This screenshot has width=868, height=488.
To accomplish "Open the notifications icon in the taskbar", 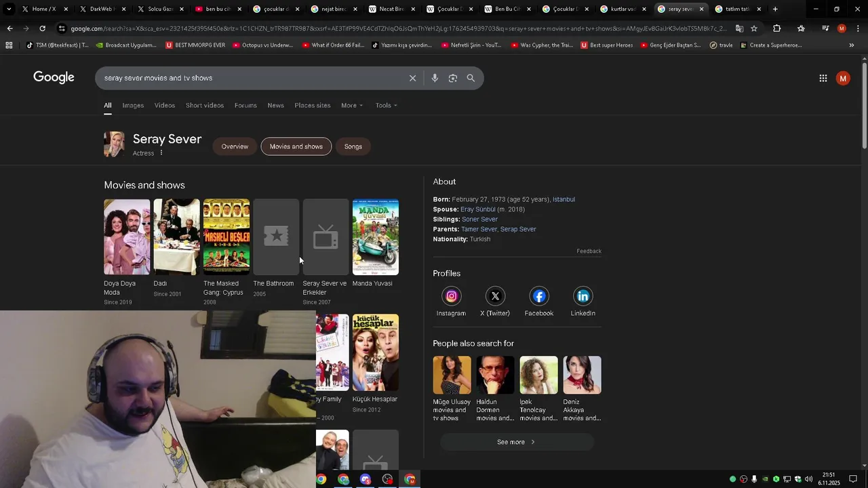I will [x=853, y=479].
